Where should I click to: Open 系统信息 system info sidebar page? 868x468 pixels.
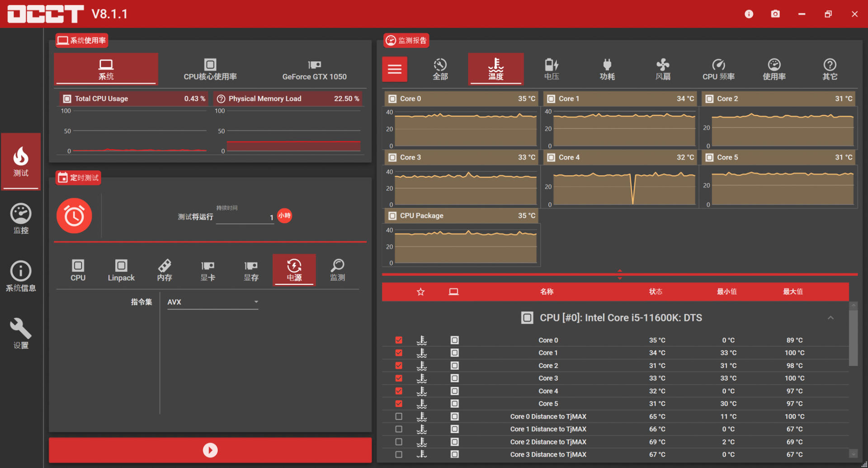click(21, 276)
